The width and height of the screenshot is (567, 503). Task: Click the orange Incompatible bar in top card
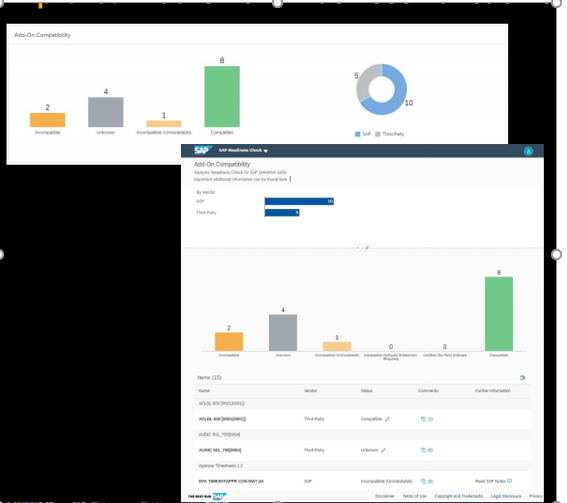[47, 120]
